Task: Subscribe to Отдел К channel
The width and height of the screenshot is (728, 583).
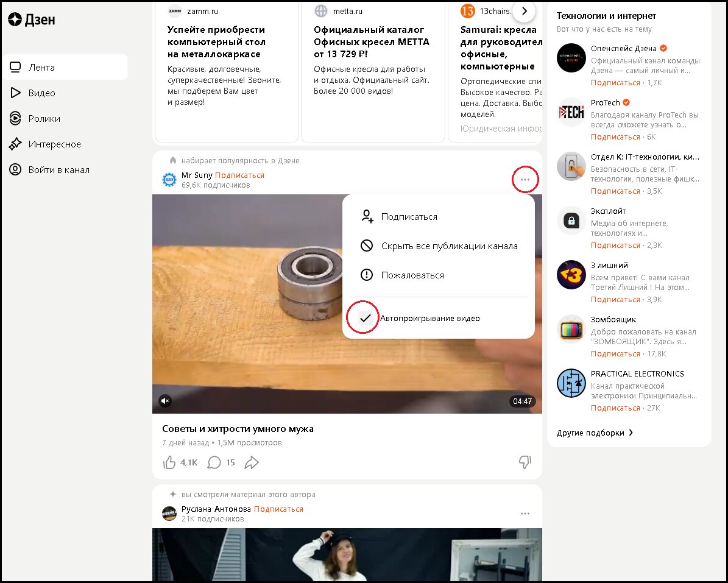Action: pyautogui.click(x=615, y=191)
